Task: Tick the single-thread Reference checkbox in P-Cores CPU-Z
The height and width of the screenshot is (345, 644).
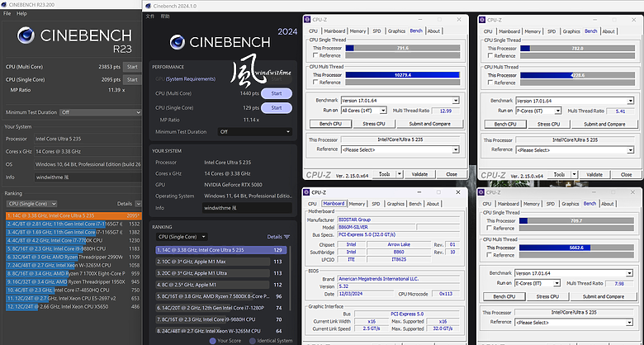Action: (490, 56)
